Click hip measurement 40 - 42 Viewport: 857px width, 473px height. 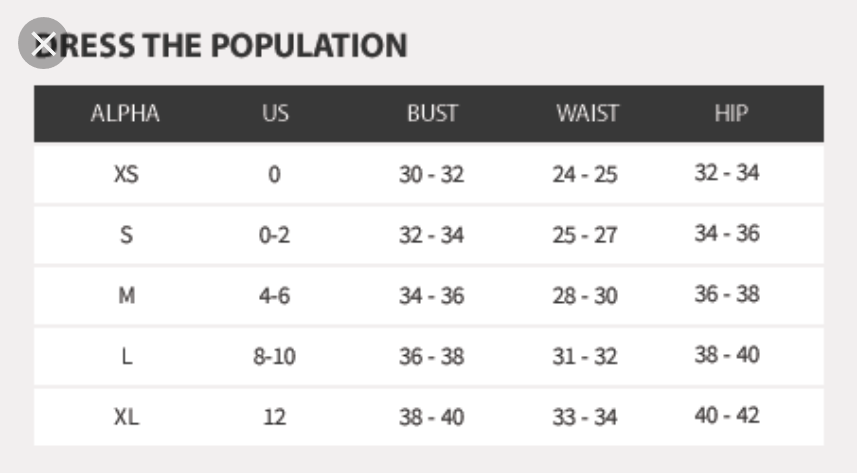(727, 416)
